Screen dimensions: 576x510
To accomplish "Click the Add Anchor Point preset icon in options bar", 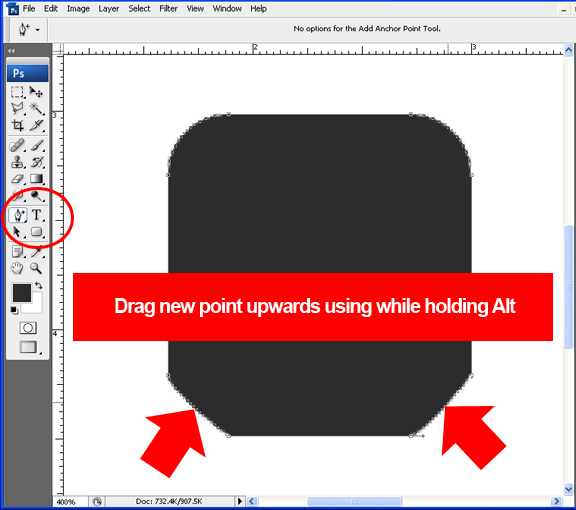I will pyautogui.click(x=24, y=29).
